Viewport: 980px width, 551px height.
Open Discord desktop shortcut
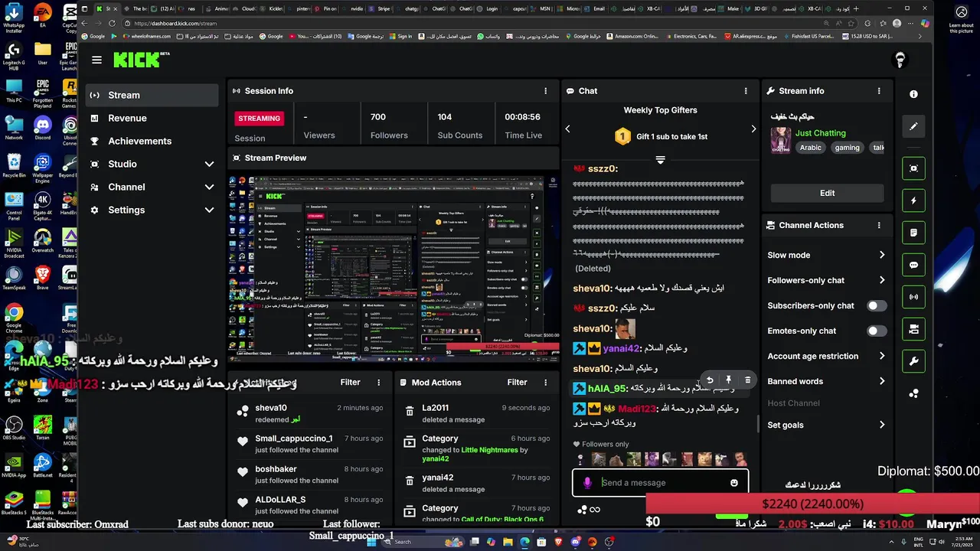42,126
